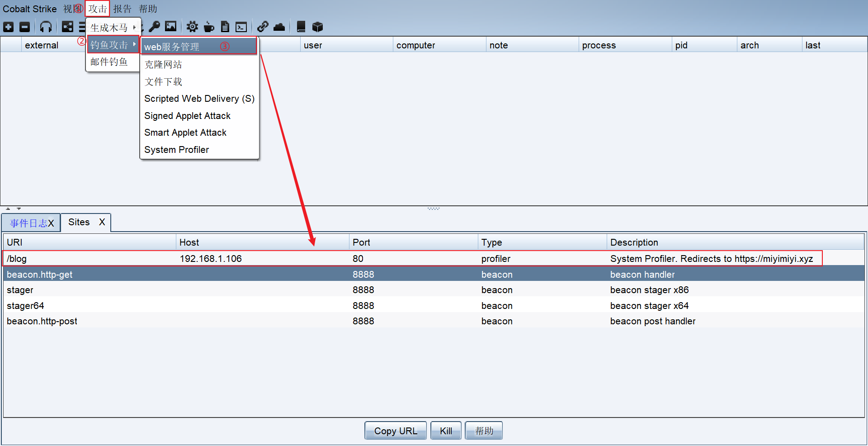Click the terminal scripted delivery icon
This screenshot has width=868, height=446.
pos(241,27)
